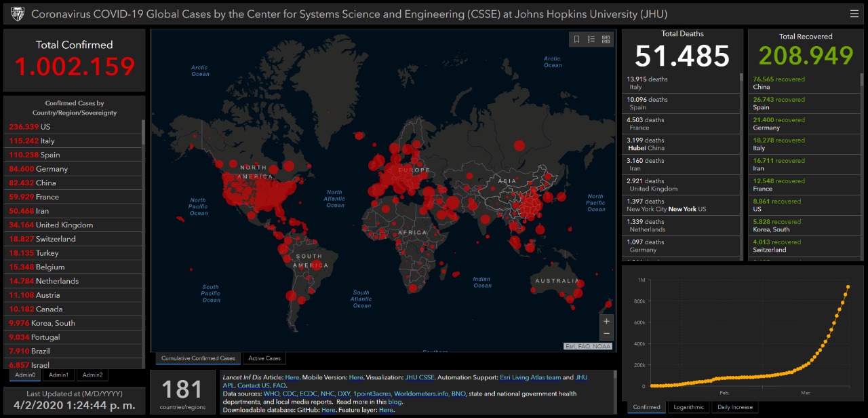The width and height of the screenshot is (868, 418).
Task: Zoom out on the map
Action: 606,334
